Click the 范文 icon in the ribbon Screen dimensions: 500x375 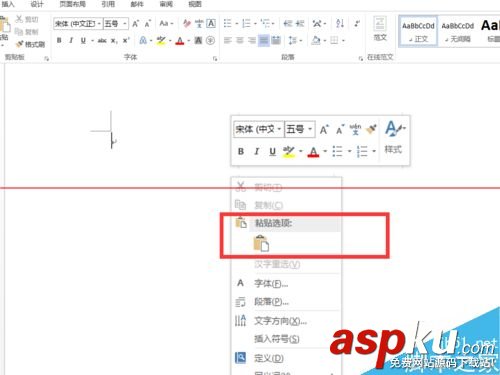380,28
